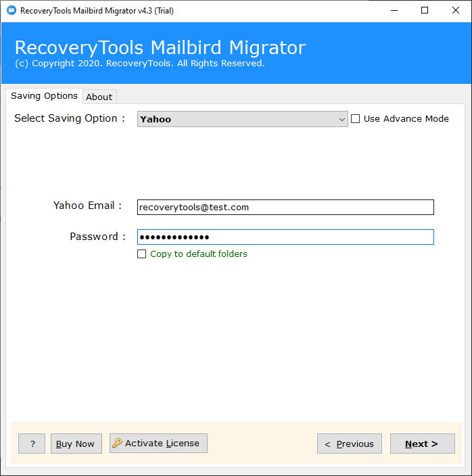
Task: Enable the Use Advance Mode checkbox
Action: 355,119
